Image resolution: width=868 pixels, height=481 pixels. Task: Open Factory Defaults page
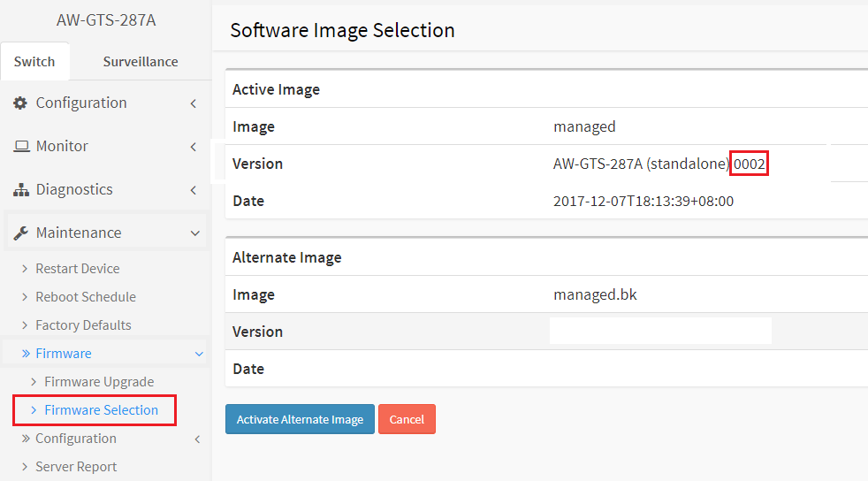84,324
